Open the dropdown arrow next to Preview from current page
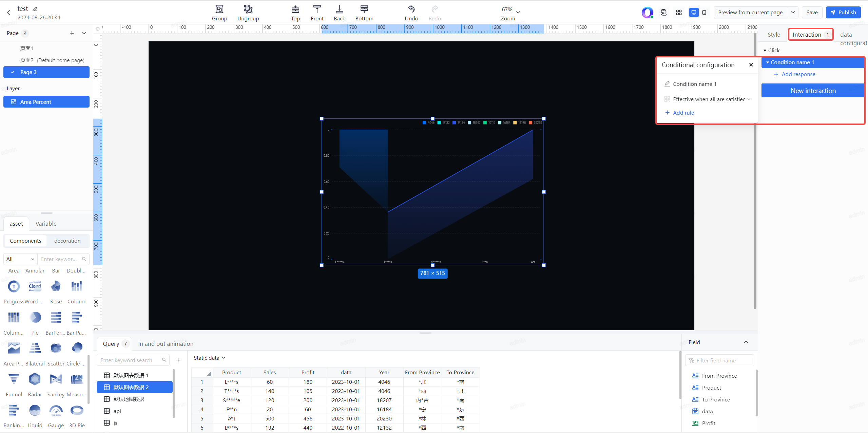 (x=793, y=13)
